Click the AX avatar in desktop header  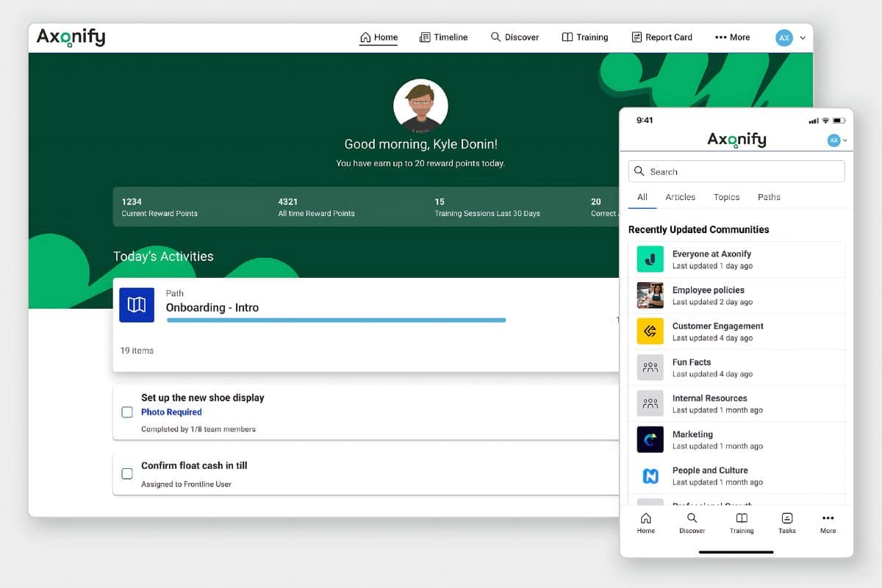784,37
